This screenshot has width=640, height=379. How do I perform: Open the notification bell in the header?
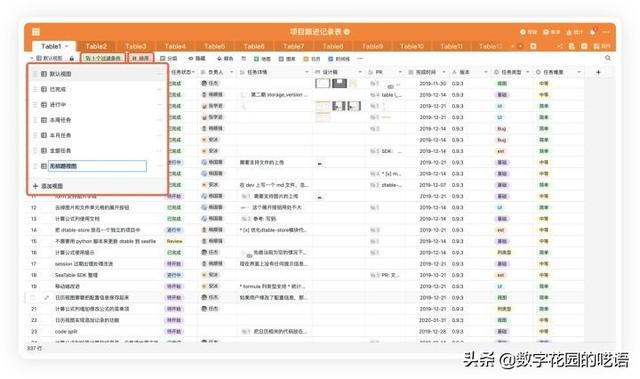[x=593, y=32]
